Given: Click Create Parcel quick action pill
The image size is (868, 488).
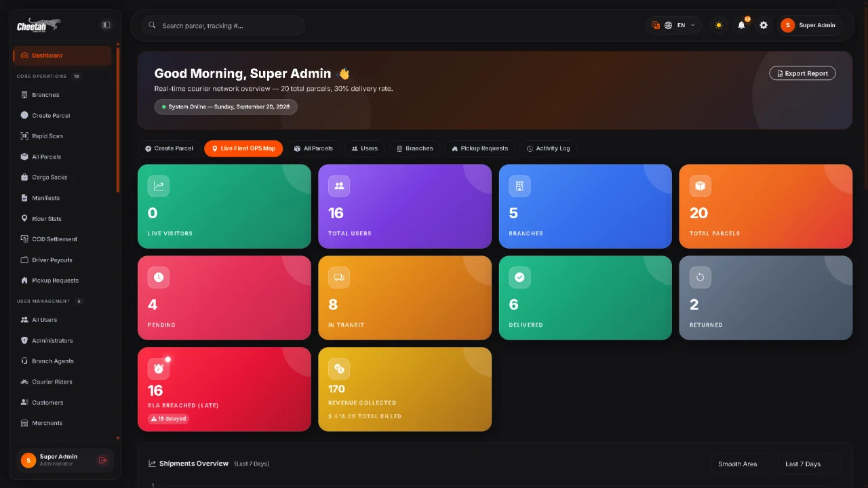Looking at the screenshot, I should (x=170, y=148).
